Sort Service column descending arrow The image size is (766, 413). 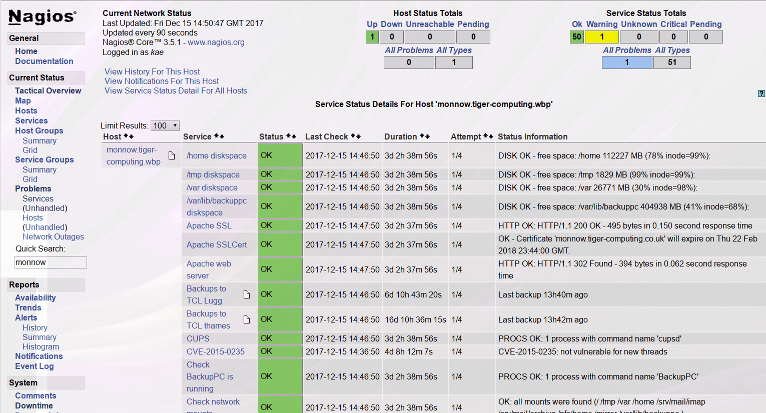[x=221, y=136]
